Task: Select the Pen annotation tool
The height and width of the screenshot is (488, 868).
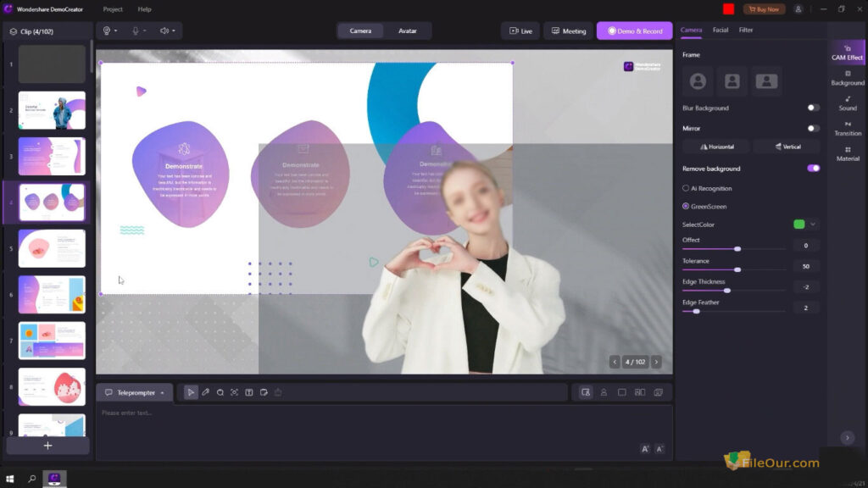Action: (206, 391)
